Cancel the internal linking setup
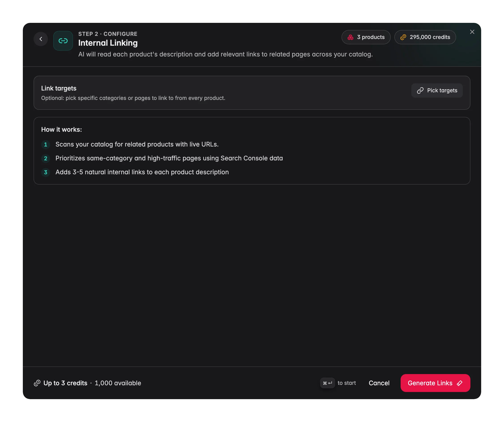Viewport: 504px width, 422px height. (379, 383)
